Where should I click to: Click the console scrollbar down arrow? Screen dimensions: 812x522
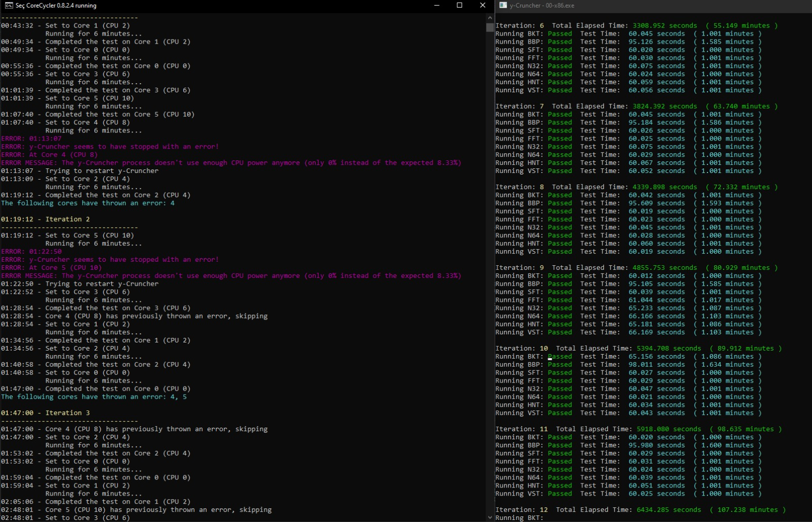490,517
